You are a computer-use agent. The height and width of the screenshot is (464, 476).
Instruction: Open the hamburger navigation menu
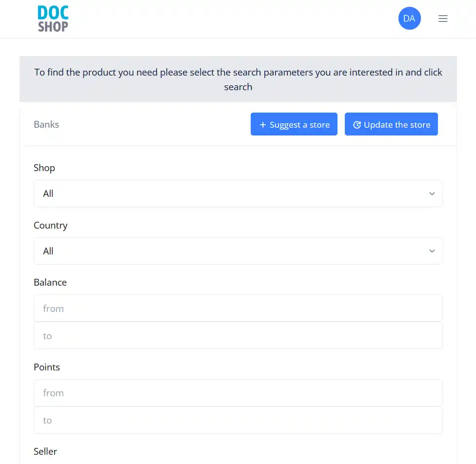point(443,19)
